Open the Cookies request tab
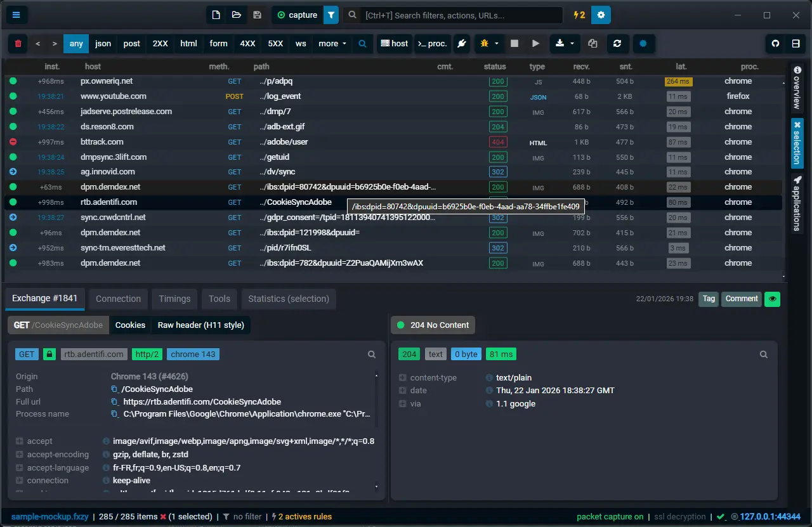Screen dimensions: 812x527 (x=130, y=325)
